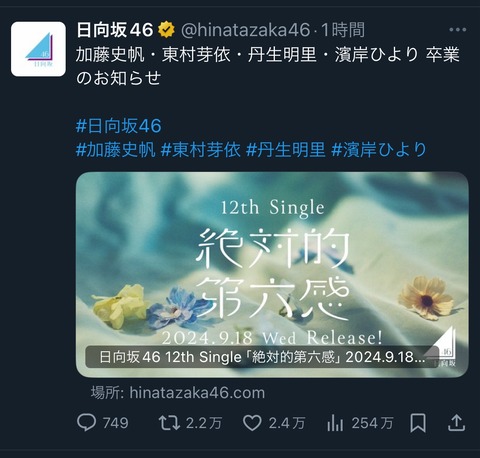Screen dimensions: 480x458
Task: Repost using the retweet arrows icon
Action: tap(169, 423)
